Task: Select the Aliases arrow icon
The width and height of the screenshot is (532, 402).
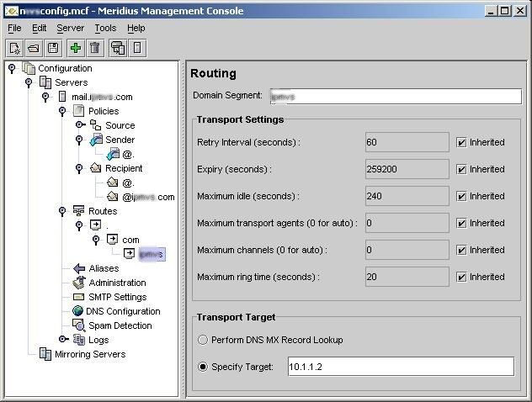Action: click(78, 268)
